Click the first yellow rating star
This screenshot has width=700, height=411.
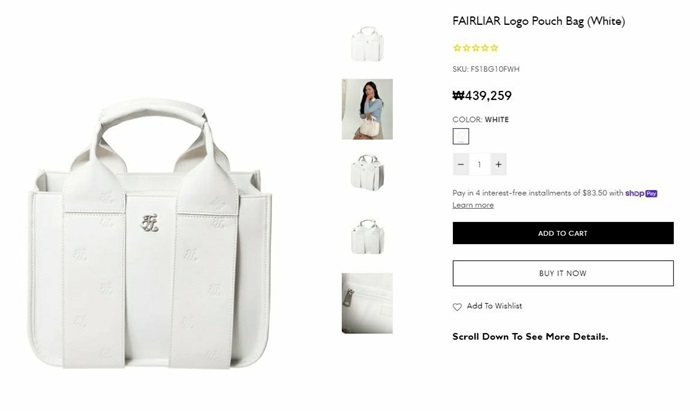(x=457, y=48)
